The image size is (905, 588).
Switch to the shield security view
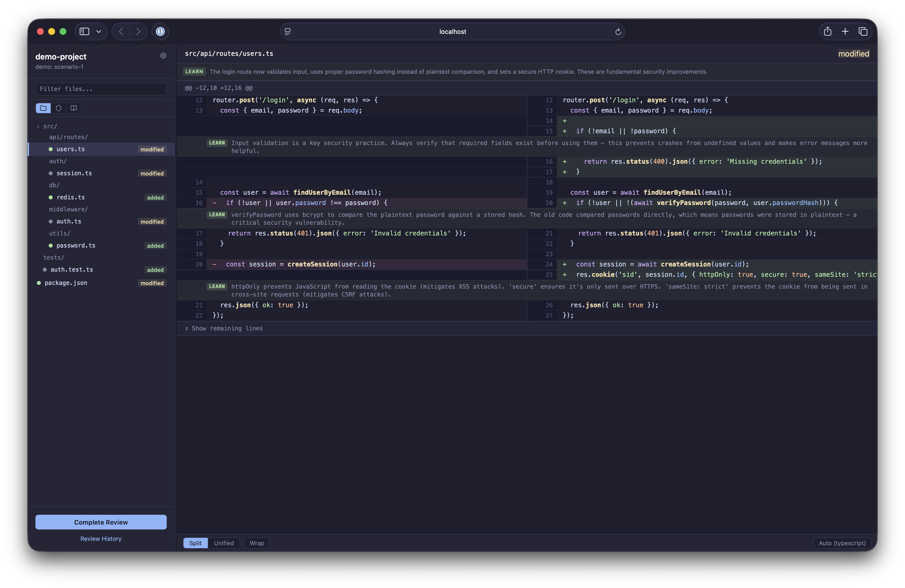58,108
